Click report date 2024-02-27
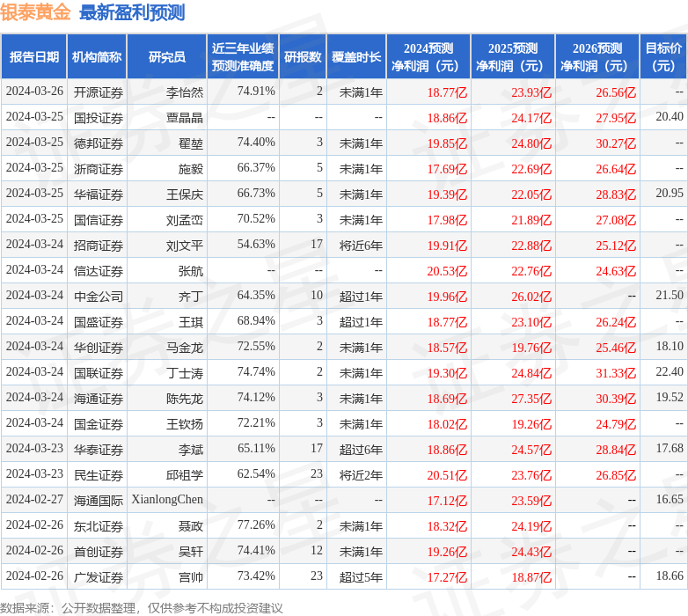The image size is (688, 616). pyautogui.click(x=34, y=499)
